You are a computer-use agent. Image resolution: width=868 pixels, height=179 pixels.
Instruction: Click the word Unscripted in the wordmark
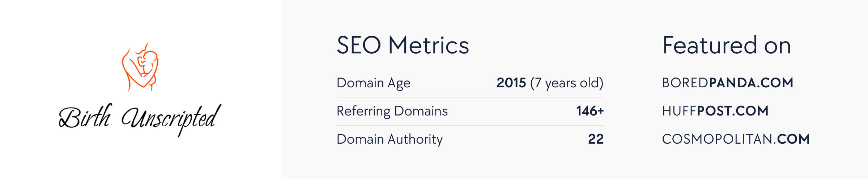click(171, 120)
